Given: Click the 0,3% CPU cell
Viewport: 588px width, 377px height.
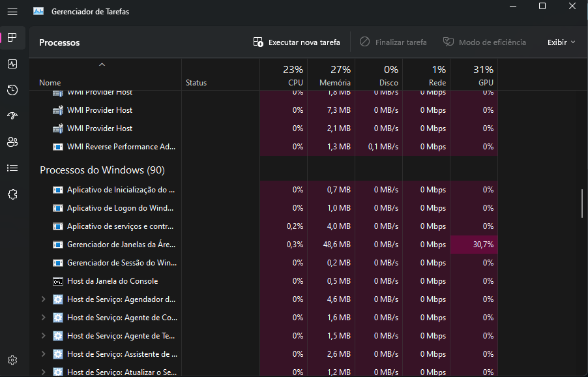Looking at the screenshot, I should pyautogui.click(x=284, y=245).
